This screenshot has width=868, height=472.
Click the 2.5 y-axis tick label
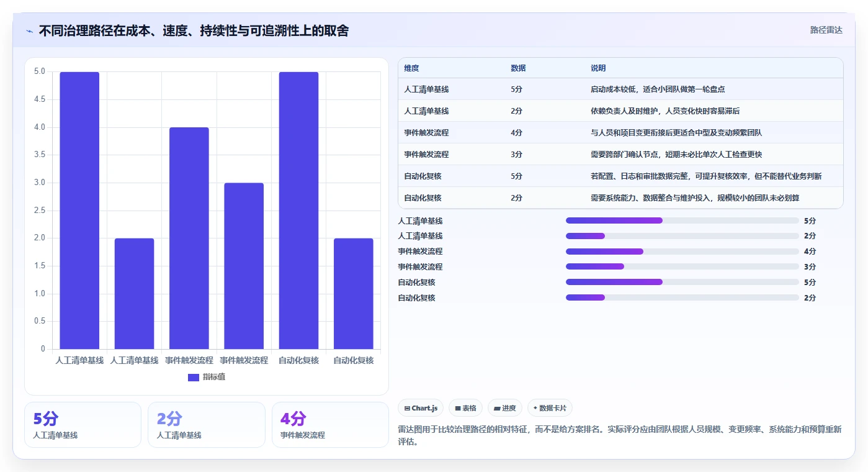(40, 211)
